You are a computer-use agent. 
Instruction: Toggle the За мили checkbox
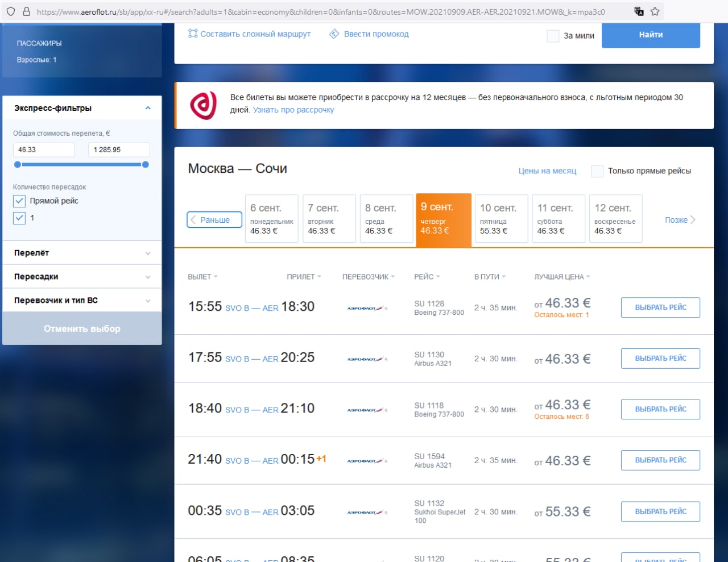coord(553,36)
